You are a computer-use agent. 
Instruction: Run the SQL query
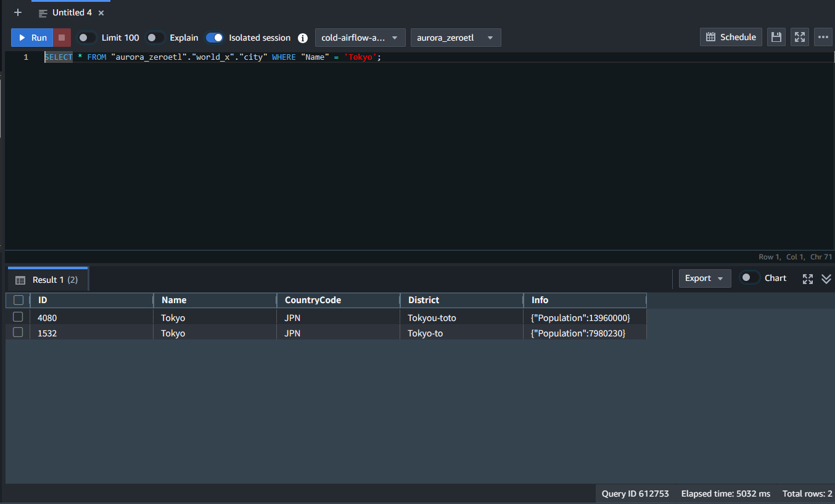32,38
